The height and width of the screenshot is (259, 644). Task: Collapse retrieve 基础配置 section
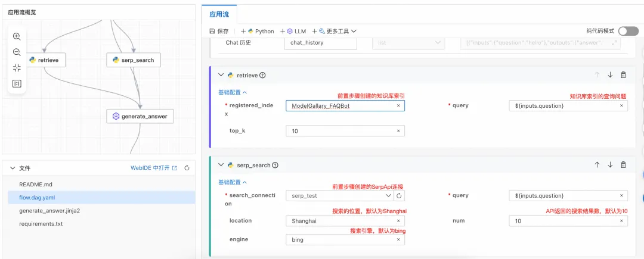click(x=233, y=93)
